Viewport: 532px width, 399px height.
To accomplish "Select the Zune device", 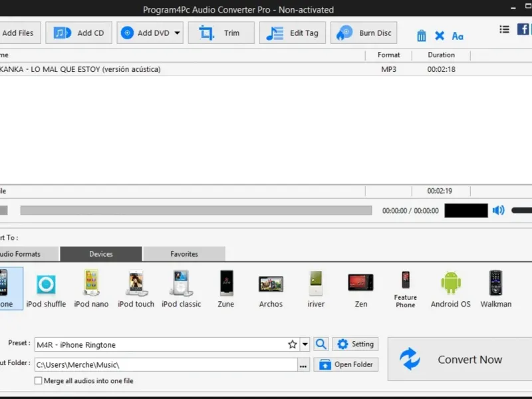I will point(226,289).
